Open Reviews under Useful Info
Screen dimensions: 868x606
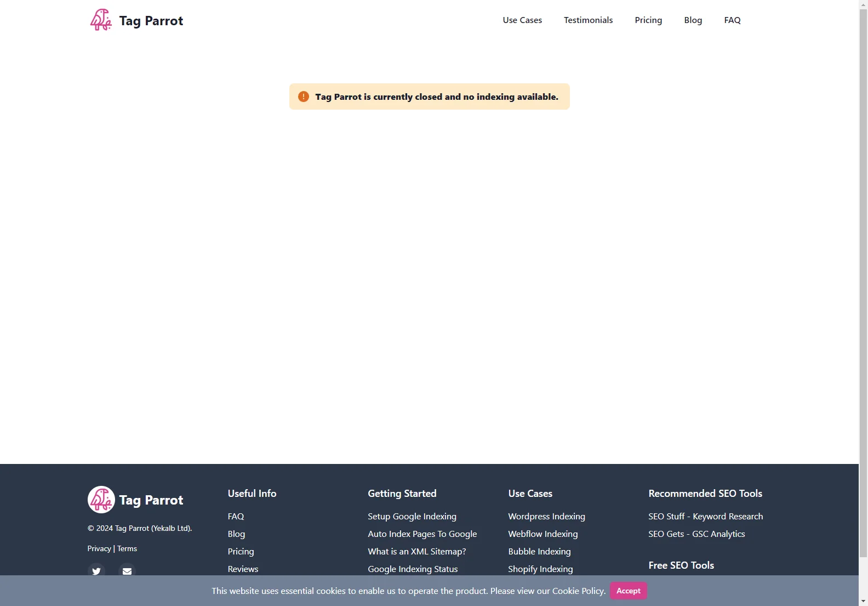243,569
